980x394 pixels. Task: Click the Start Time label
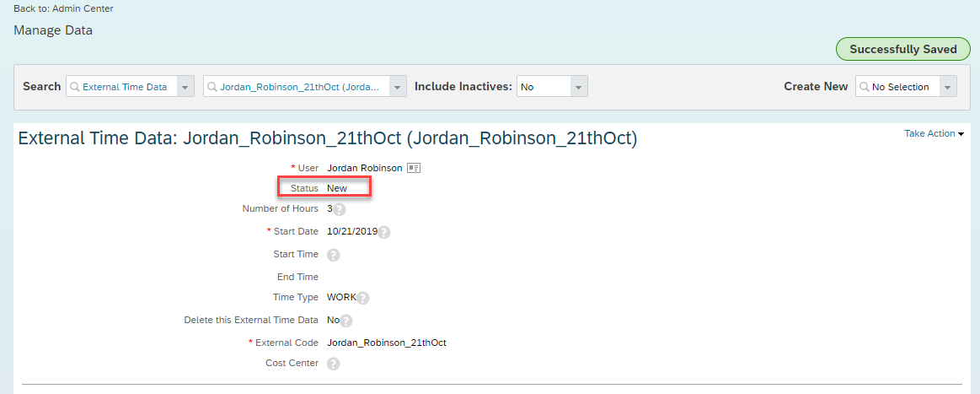pos(296,254)
